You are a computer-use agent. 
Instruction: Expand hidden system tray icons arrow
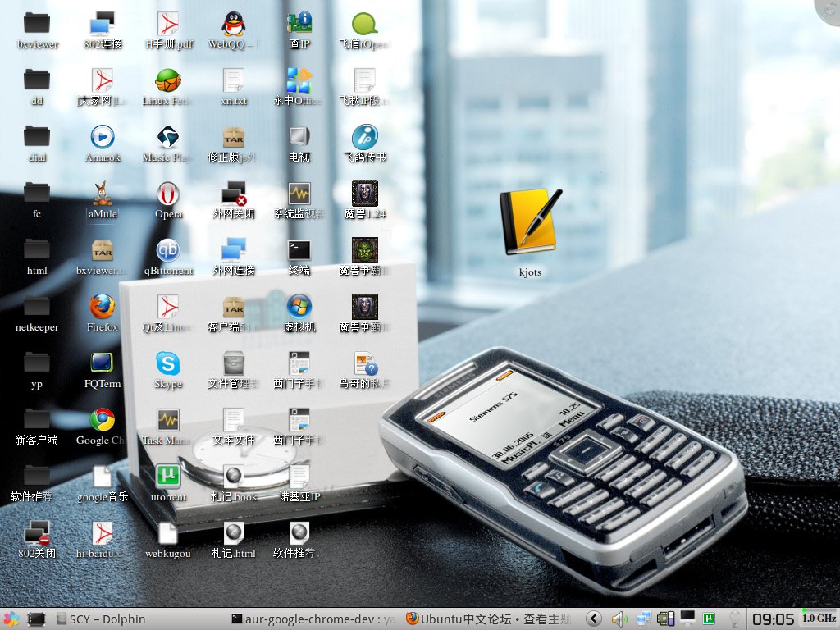[594, 619]
